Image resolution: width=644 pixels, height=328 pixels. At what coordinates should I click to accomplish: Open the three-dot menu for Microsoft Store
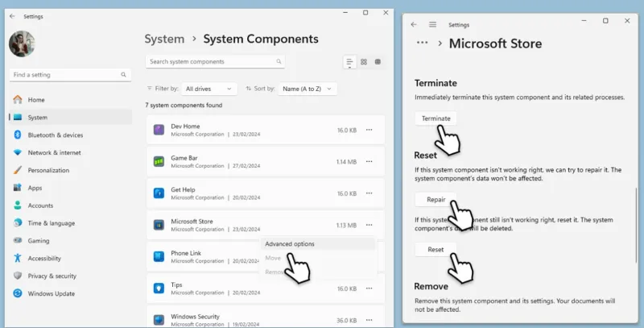[x=369, y=225]
